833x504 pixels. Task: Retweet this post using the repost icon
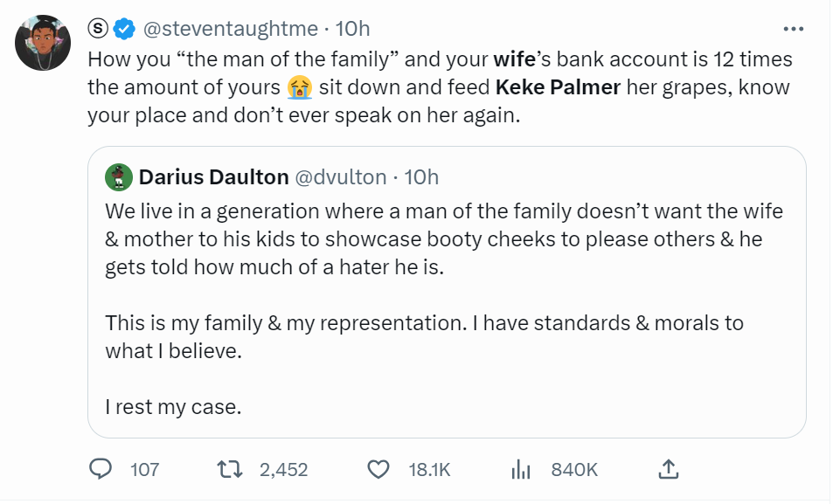[229, 469]
